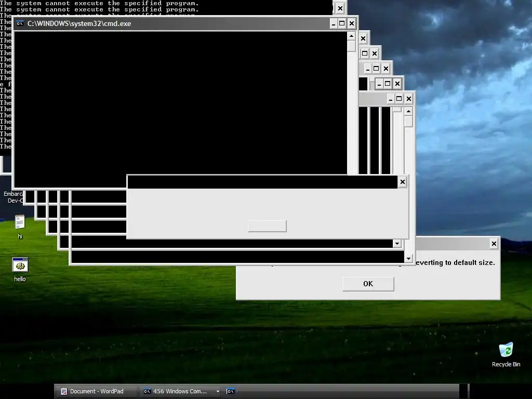532x399 pixels.
Task: Close the front cmd.exe window
Action: pyautogui.click(x=352, y=23)
